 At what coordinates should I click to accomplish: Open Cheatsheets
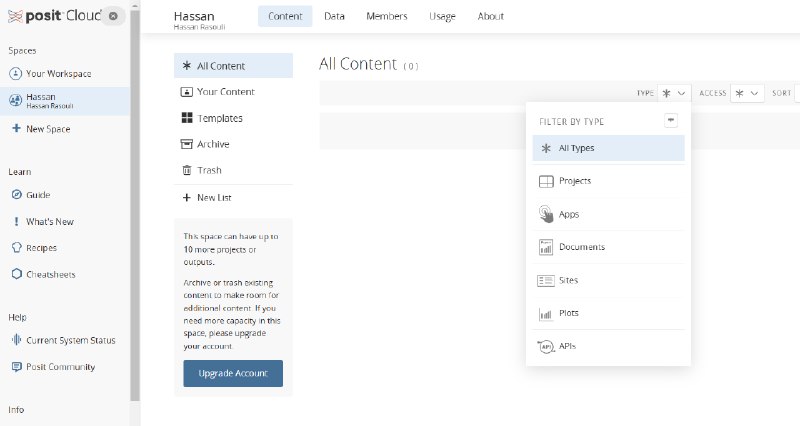pyautogui.click(x=51, y=274)
